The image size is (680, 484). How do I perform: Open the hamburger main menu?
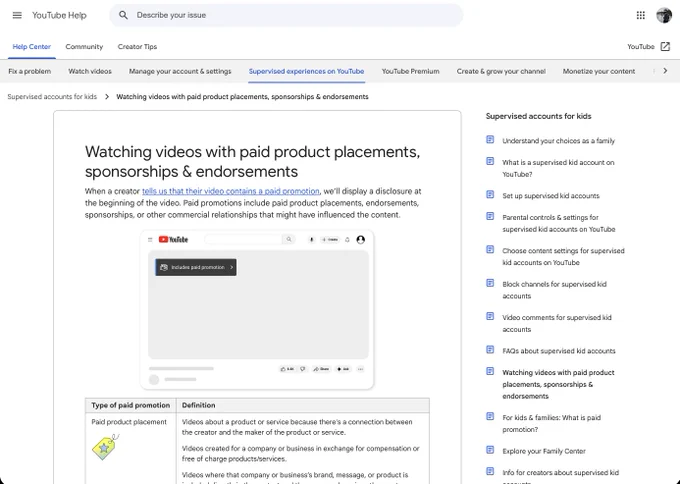click(17, 15)
